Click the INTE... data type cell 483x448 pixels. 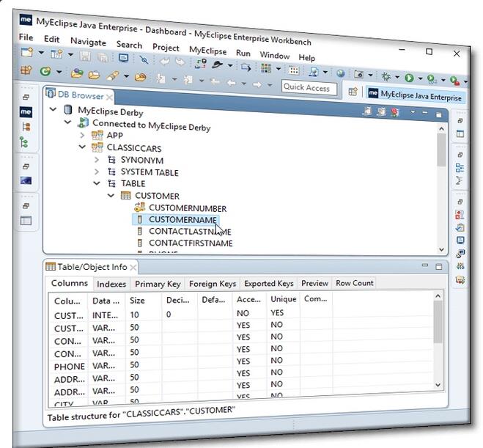click(105, 315)
